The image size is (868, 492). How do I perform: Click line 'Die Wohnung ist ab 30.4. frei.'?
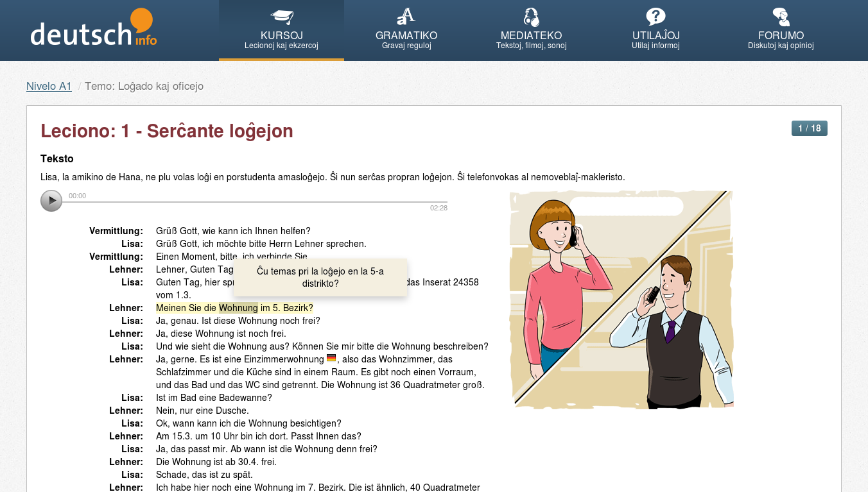pyautogui.click(x=216, y=462)
